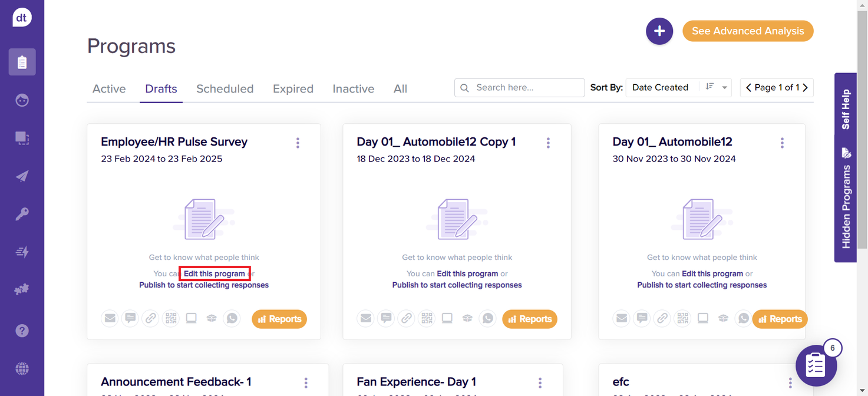Open the paper plane icon in sidebar

click(x=22, y=176)
